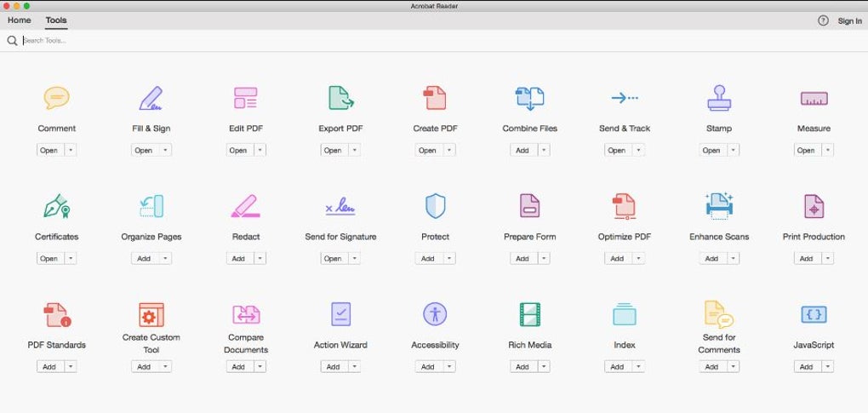
Task: Click the Compare Documents icon
Action: click(x=246, y=314)
